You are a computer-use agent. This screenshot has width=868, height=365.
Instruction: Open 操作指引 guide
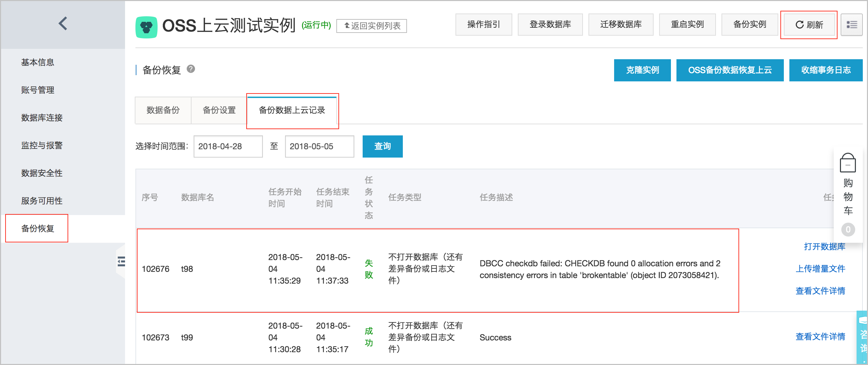(484, 25)
